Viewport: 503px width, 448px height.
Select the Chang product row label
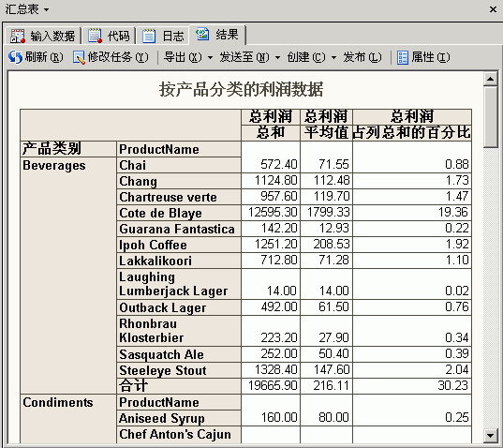coord(179,181)
